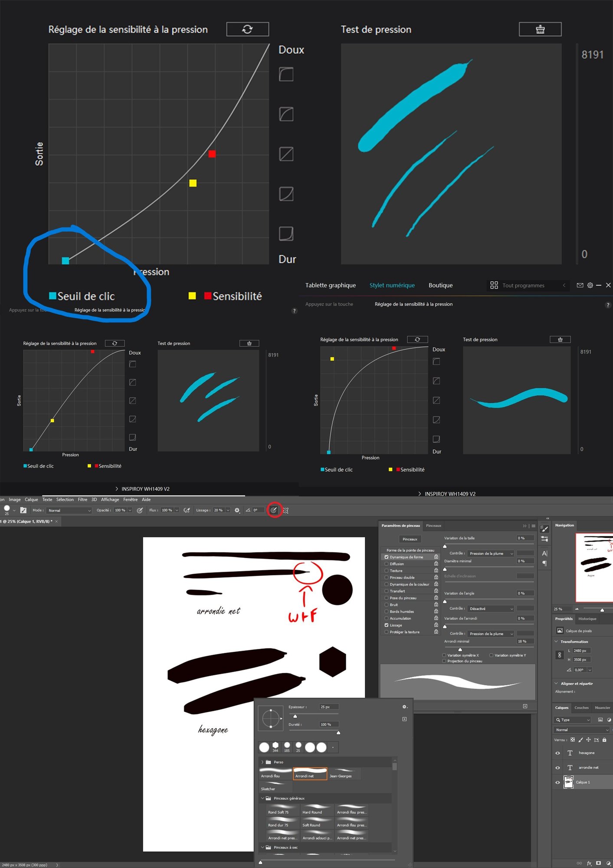Enable airbrush mode icon next to Flux
The width and height of the screenshot is (613, 868).
pos(187,510)
